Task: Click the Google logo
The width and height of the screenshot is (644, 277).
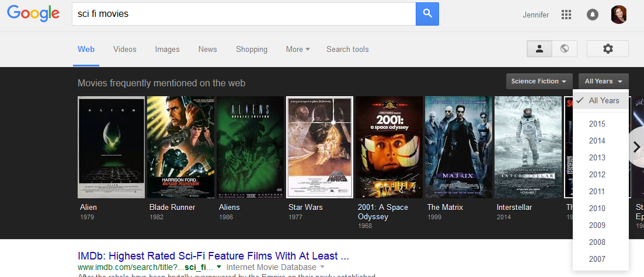Action: (x=33, y=13)
